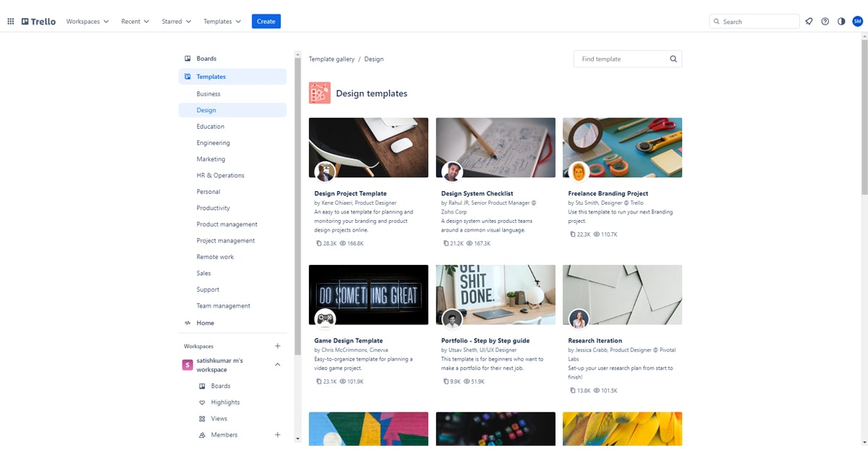Collapse satishkumar m's workspace section

coord(278,365)
